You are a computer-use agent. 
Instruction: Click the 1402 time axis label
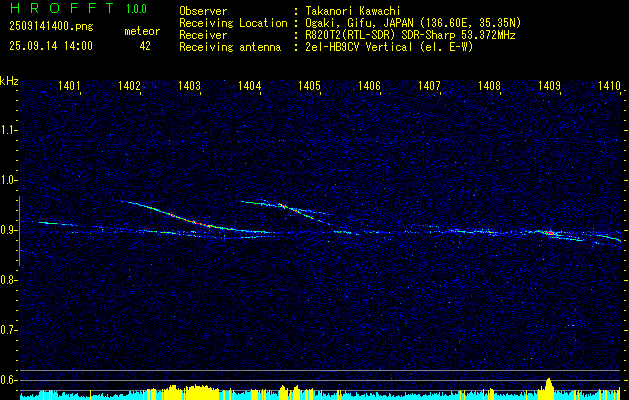click(x=129, y=85)
